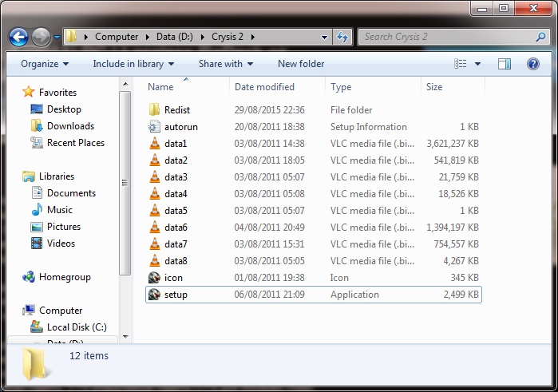Select data5 VLC cone icon
558x392 pixels.
(x=154, y=210)
